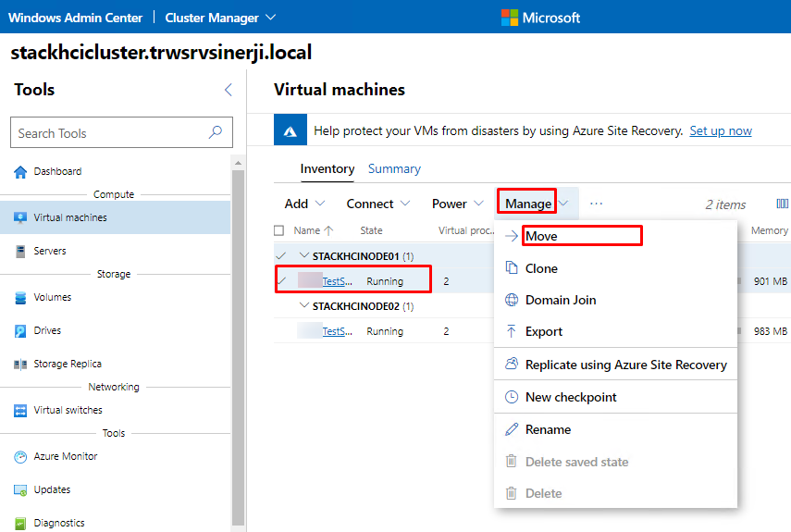Click the 901 MB memory value
The width and height of the screenshot is (791, 532).
(x=771, y=281)
